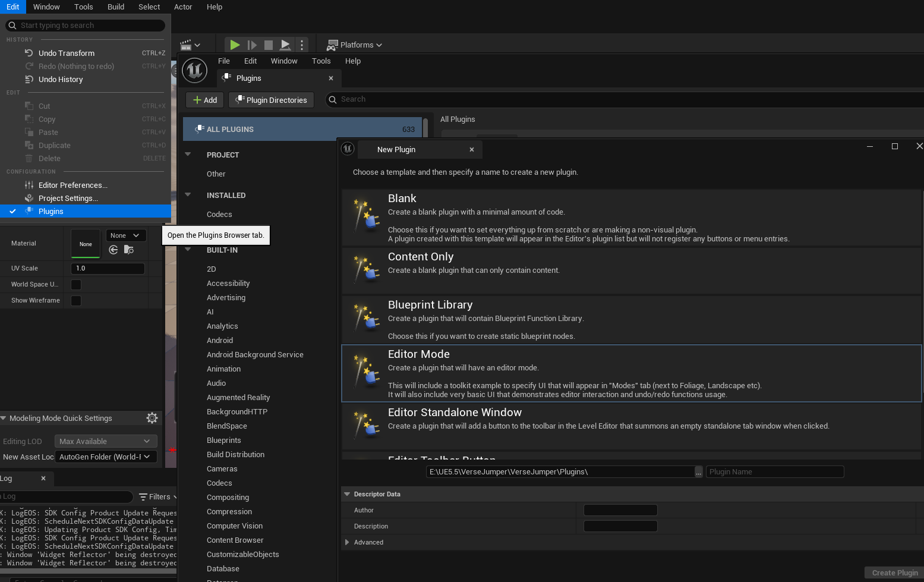Toggle the Show Wireframe checkbox
The height and width of the screenshot is (582, 924).
76,301
